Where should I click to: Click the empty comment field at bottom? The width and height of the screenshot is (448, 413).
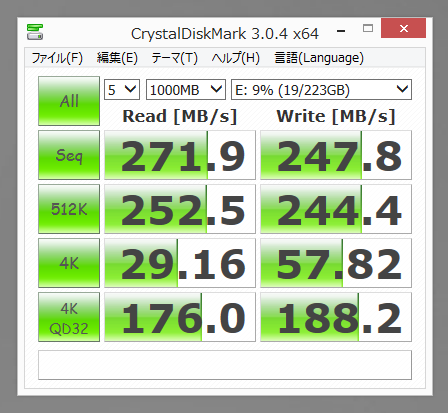click(225, 365)
